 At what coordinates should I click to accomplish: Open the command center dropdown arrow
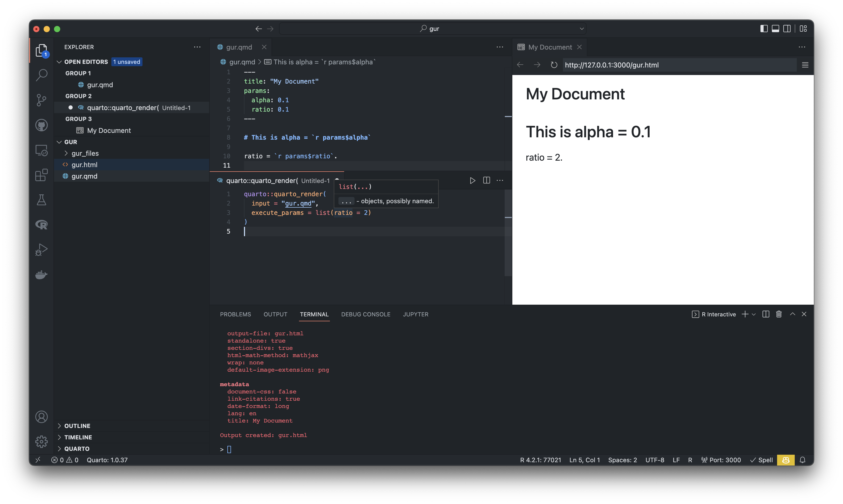581,29
